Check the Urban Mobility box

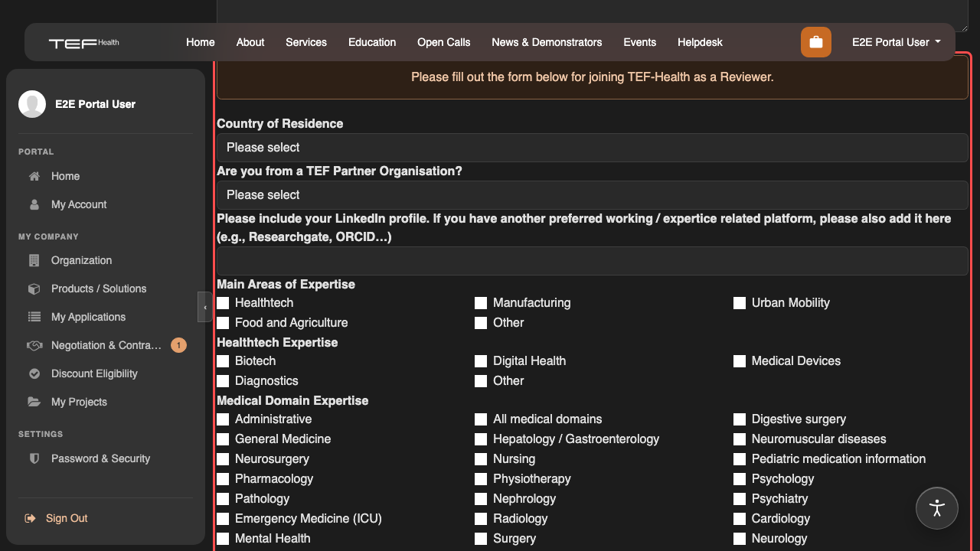click(740, 303)
